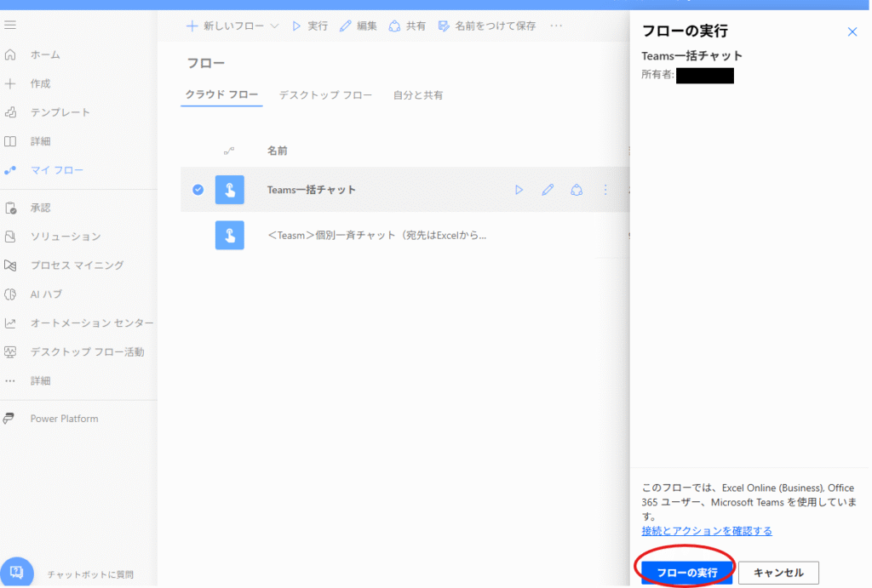Open ホーム in the sidebar
The width and height of the screenshot is (872, 588).
coord(45,54)
